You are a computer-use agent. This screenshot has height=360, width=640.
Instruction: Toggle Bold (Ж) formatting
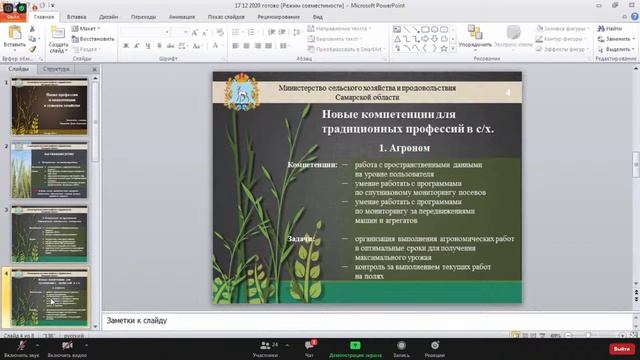126,46
